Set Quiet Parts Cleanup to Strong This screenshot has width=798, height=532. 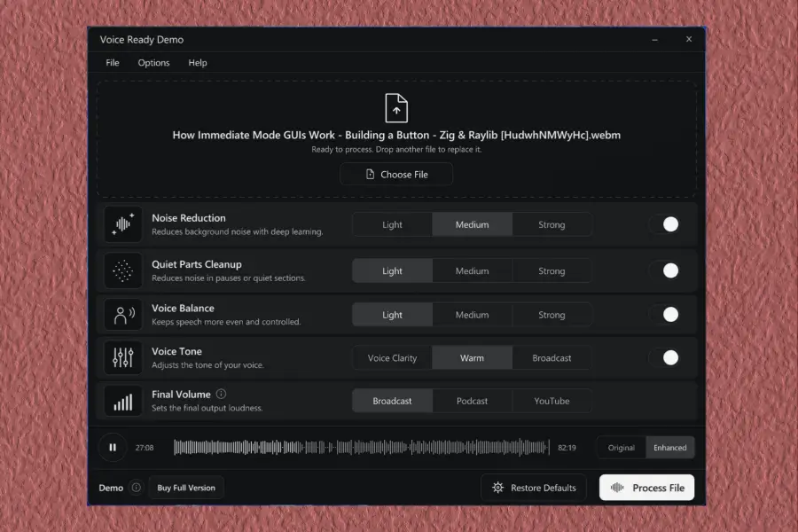(x=552, y=270)
